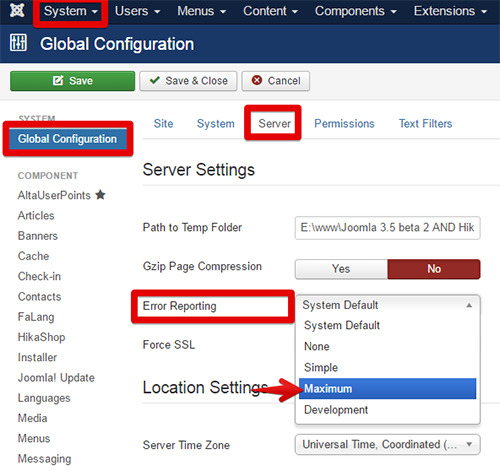Open Installer in the sidebar
The height and width of the screenshot is (471, 500).
click(37, 357)
